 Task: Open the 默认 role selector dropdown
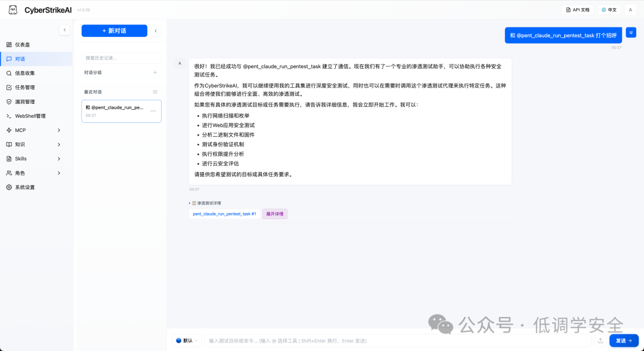[187, 340]
